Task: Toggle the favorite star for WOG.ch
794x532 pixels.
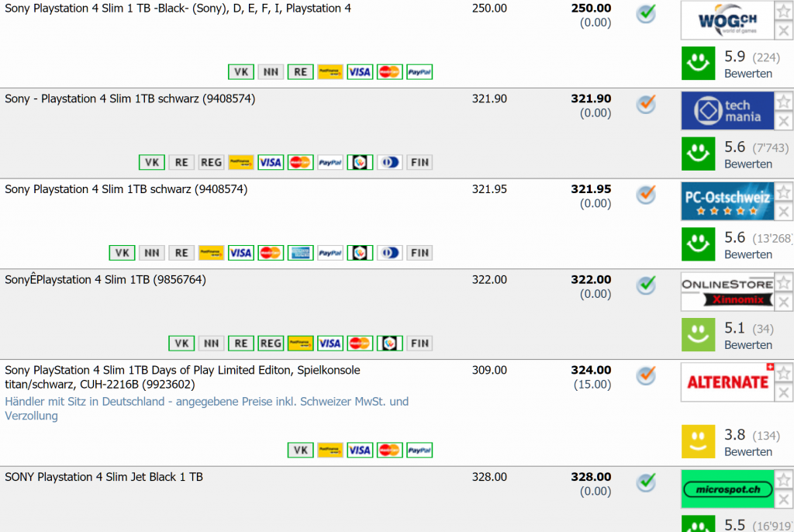Action: tap(784, 11)
